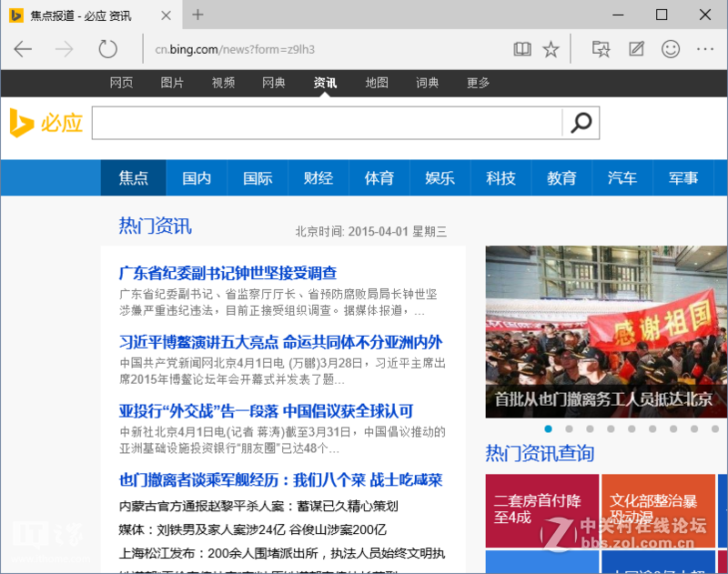This screenshot has height=574, width=728.
Task: Switch to the 体育 news tab
Action: pos(379,177)
